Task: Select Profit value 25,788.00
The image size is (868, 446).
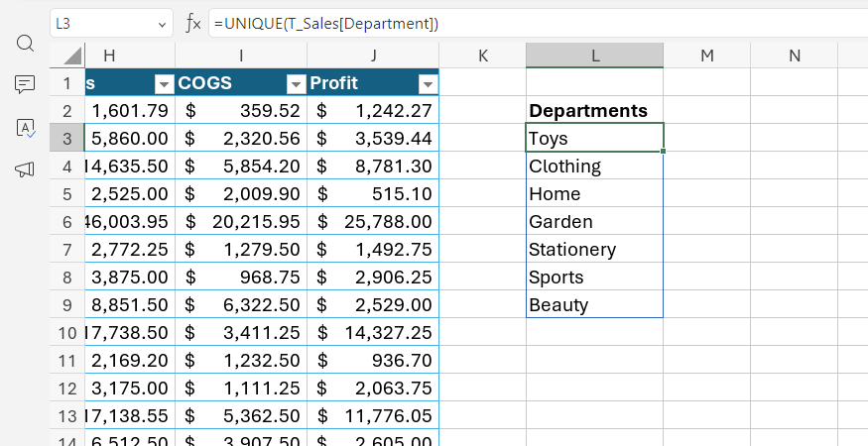Action: [373, 221]
